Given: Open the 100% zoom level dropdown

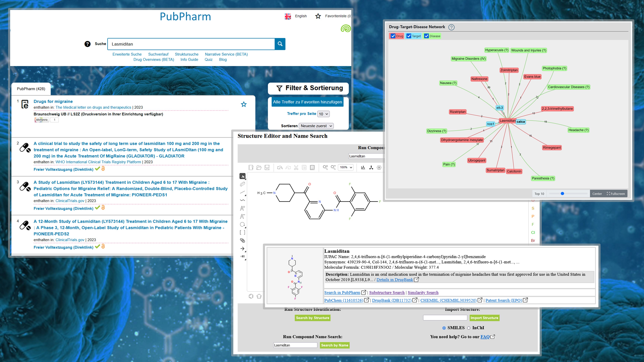Looking at the screenshot, I should (x=346, y=167).
